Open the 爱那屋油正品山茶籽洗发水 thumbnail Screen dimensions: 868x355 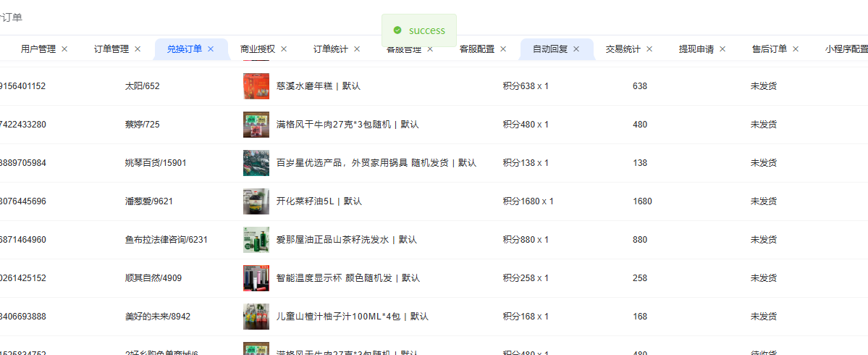[x=256, y=240]
